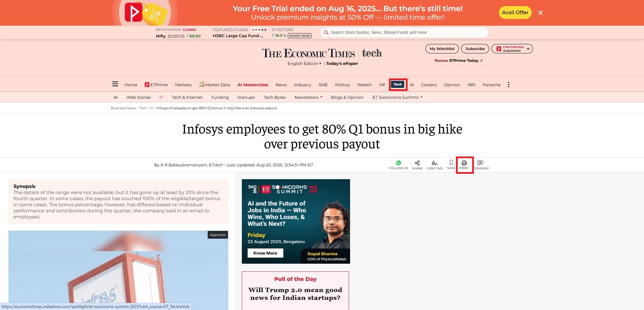Click Know More on the summit ad
The width and height of the screenshot is (644, 310).
[x=265, y=253]
